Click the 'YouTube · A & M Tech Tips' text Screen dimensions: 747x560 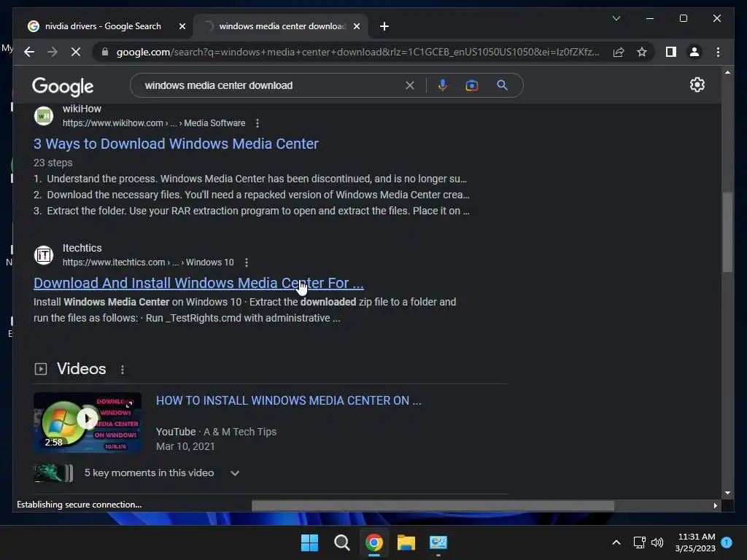(216, 432)
